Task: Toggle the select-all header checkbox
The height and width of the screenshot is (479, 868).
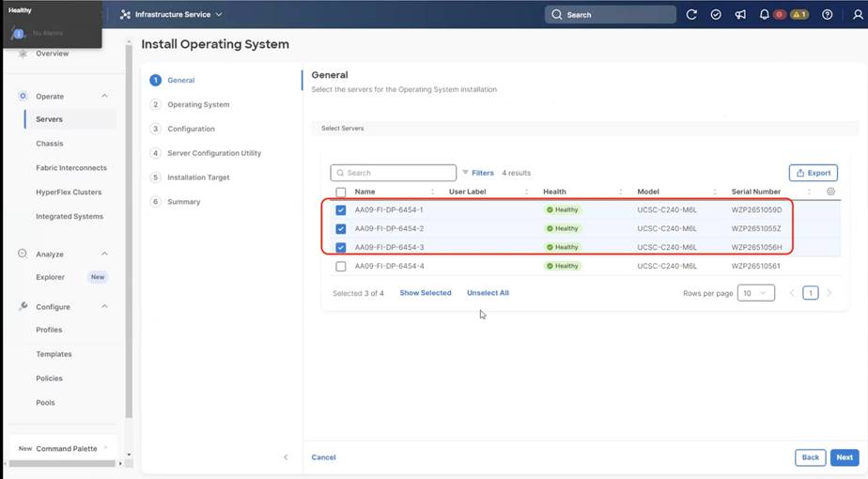Action: coord(341,192)
